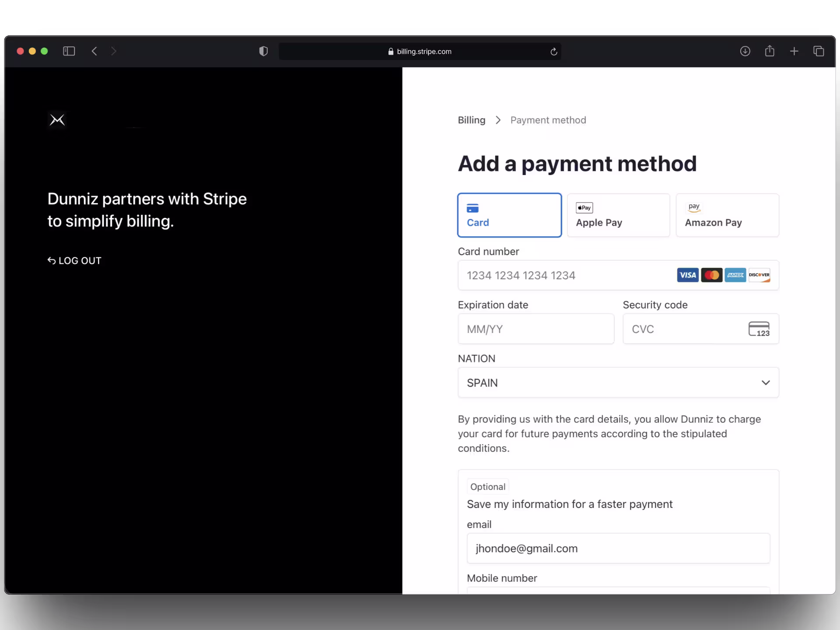Screen dimensions: 840x630
Task: Close the Safari window with red button
Action: pyautogui.click(x=20, y=51)
